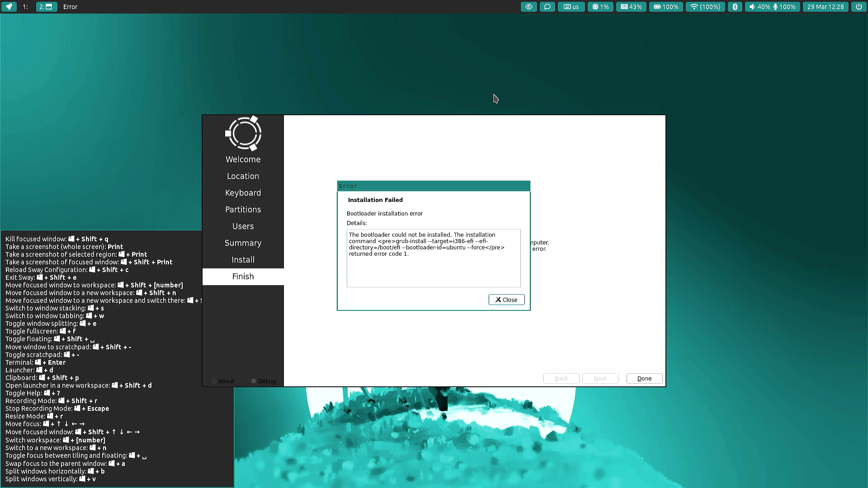
Task: Switch to workspace 1 in top bar
Action: click(x=25, y=7)
